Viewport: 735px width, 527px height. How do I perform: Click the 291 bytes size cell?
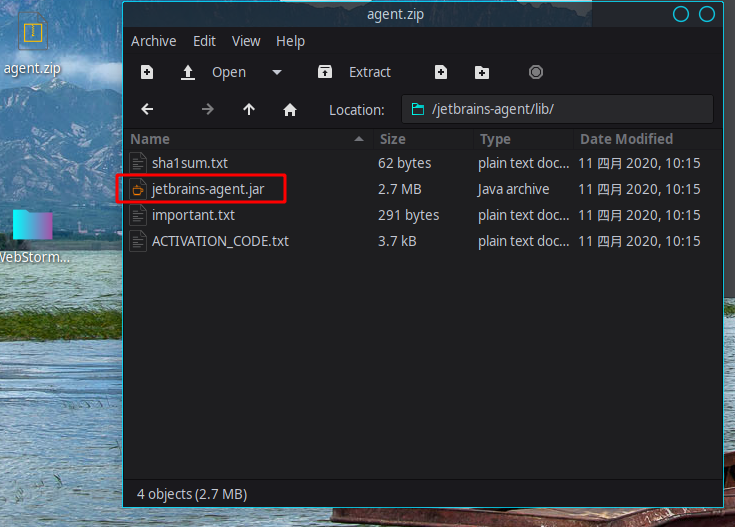click(x=409, y=215)
